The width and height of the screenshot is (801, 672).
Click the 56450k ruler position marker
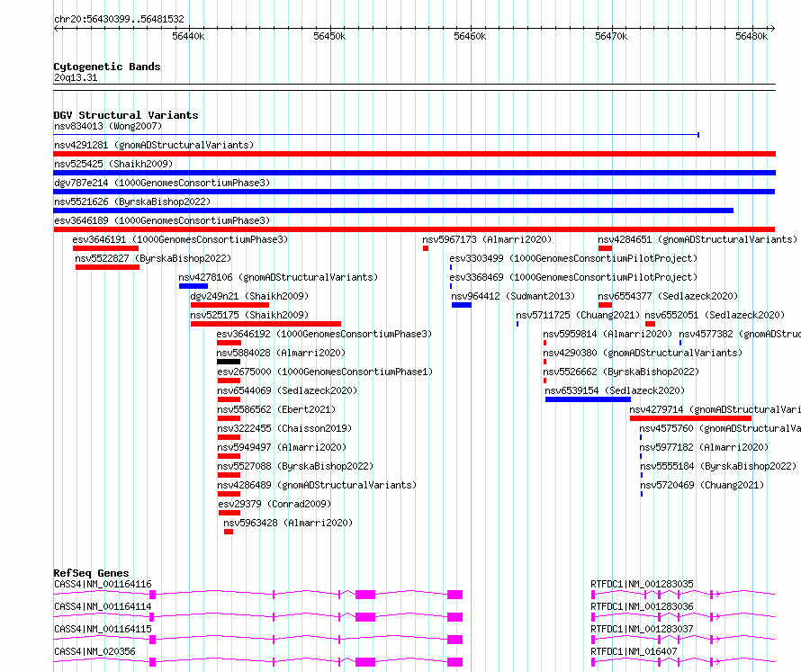329,36
